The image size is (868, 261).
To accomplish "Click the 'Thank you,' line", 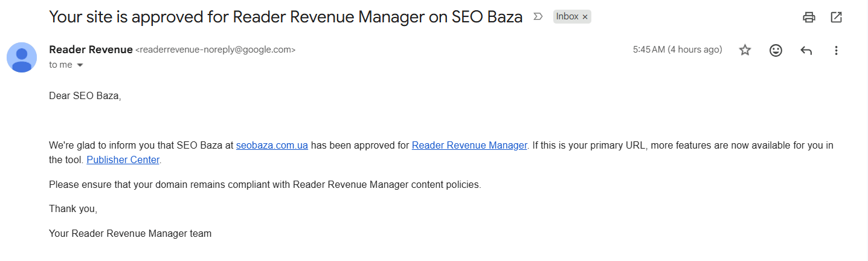I will (x=73, y=208).
